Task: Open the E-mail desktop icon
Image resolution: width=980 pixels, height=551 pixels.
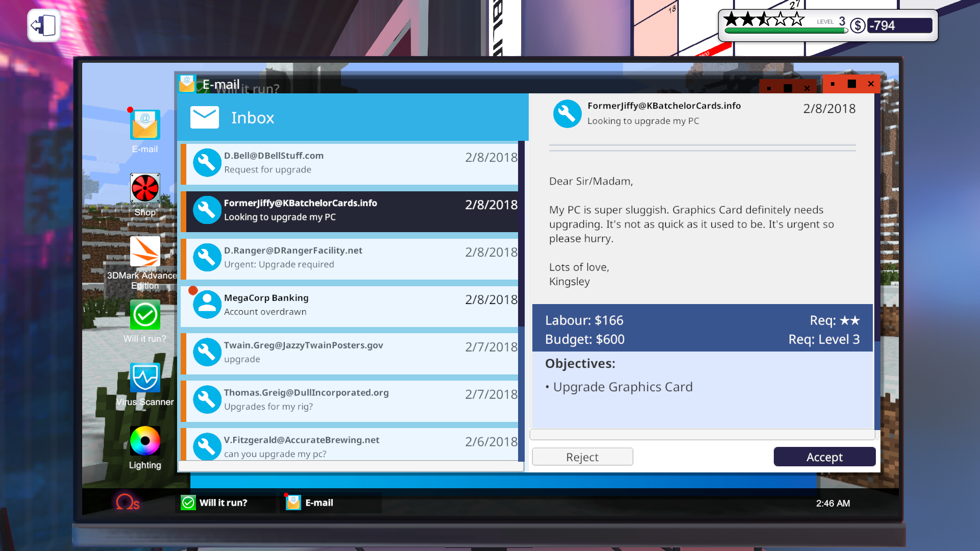Action: point(145,126)
